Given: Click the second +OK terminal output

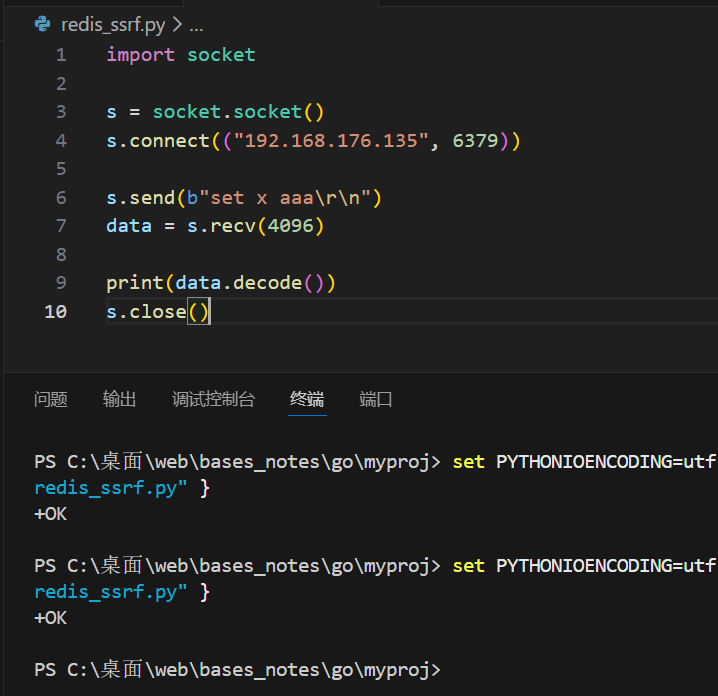Looking at the screenshot, I should 51,618.
